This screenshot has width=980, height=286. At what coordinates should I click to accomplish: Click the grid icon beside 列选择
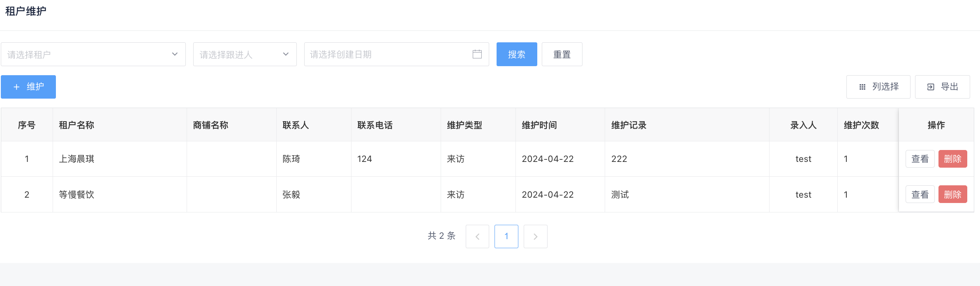point(862,87)
